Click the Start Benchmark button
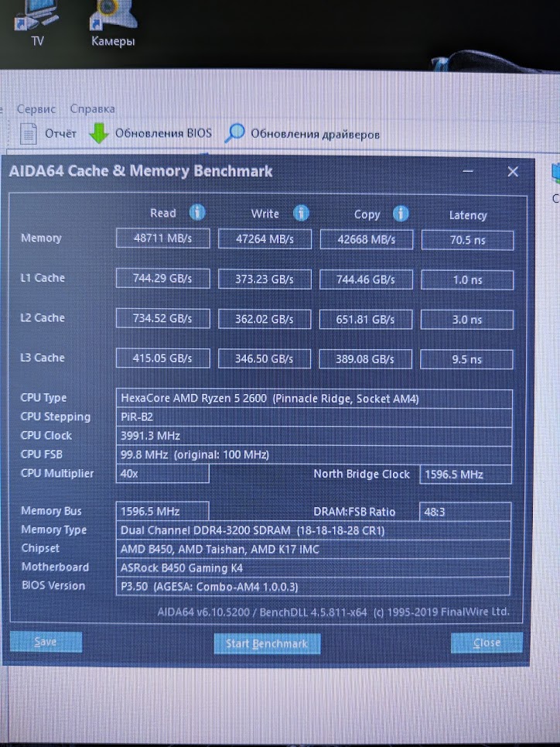 pyautogui.click(x=267, y=643)
